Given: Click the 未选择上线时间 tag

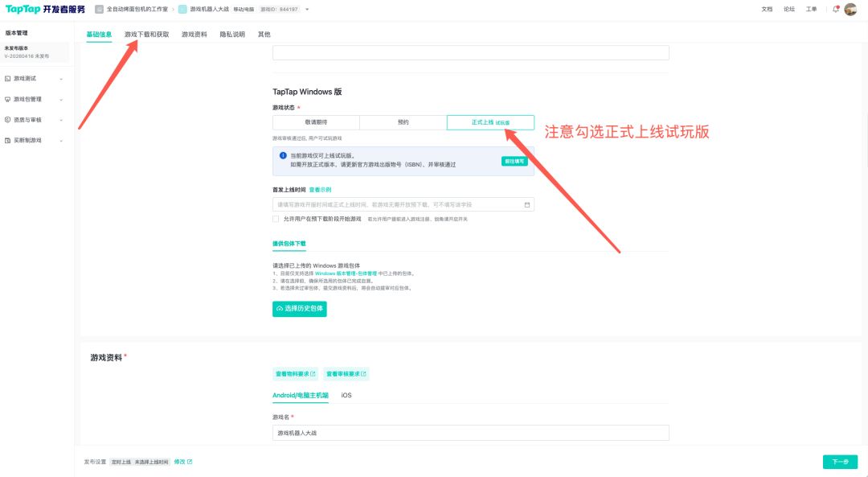Looking at the screenshot, I should (x=152, y=462).
